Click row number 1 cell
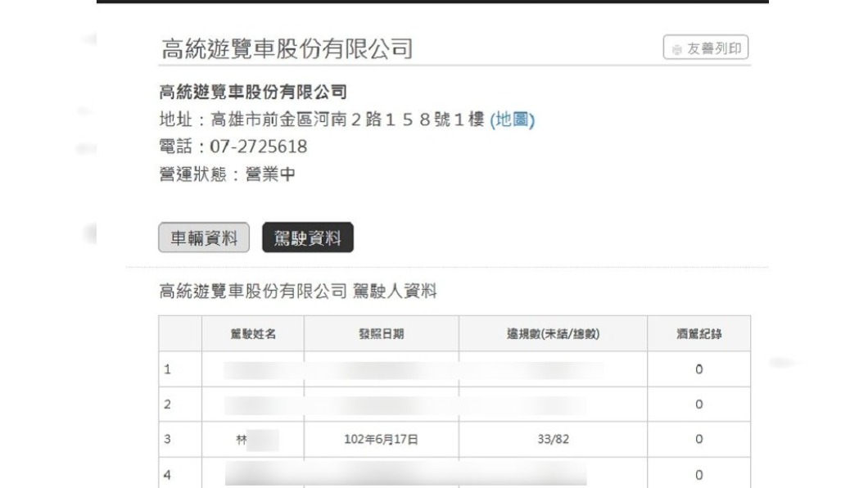This screenshot has width=868, height=488. [180, 369]
